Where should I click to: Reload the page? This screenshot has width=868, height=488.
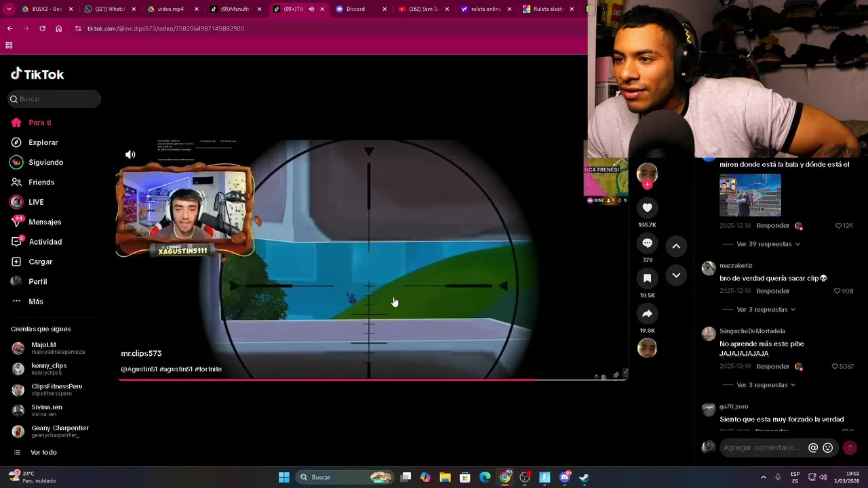(42, 28)
